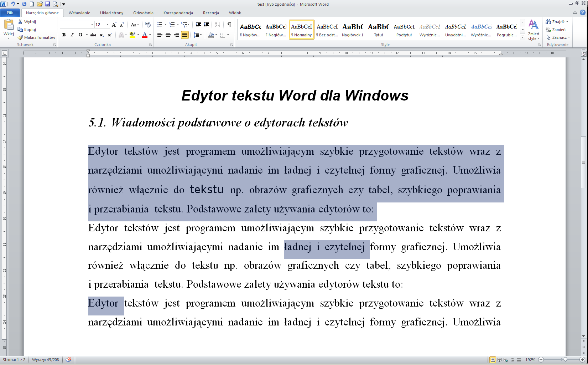Open Word help with the question-mark icon

point(583,12)
